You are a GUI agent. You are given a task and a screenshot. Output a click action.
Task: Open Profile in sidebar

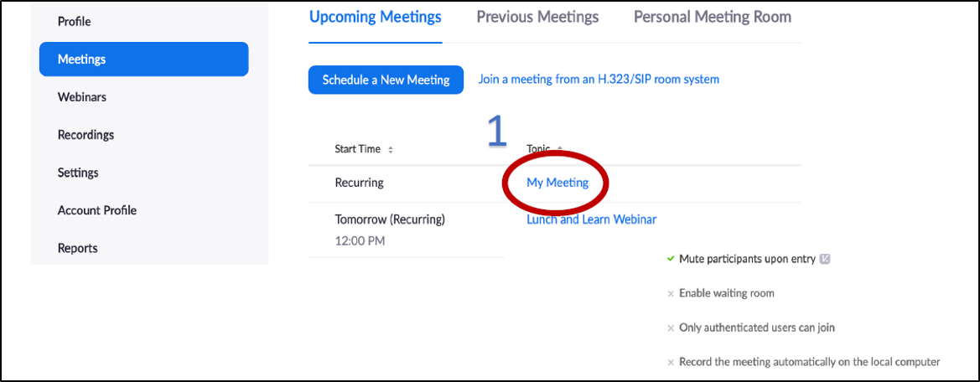pos(75,22)
